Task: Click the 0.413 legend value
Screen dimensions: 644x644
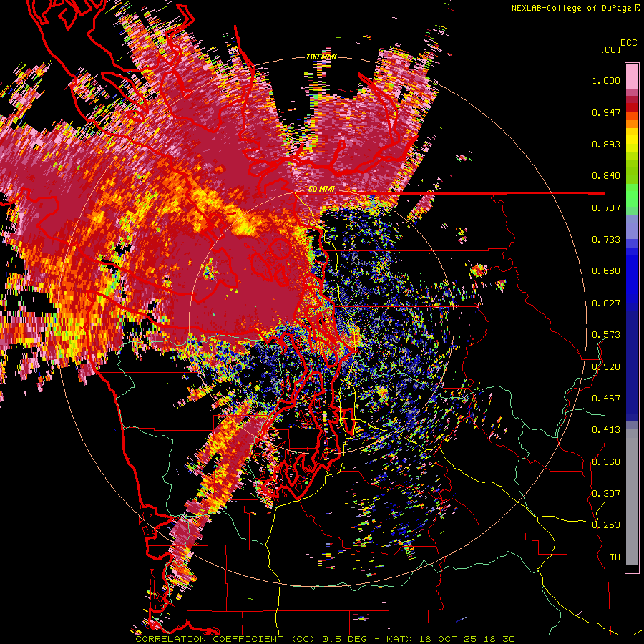Action: [x=606, y=430]
